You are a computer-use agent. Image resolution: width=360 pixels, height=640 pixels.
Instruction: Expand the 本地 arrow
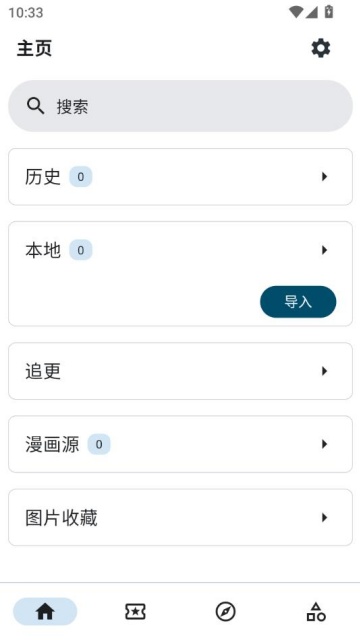point(324,250)
